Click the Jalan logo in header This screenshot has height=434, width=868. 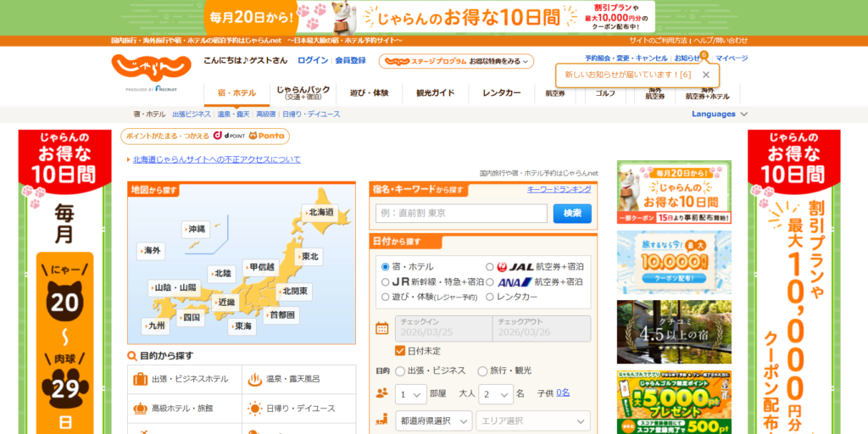[151, 69]
